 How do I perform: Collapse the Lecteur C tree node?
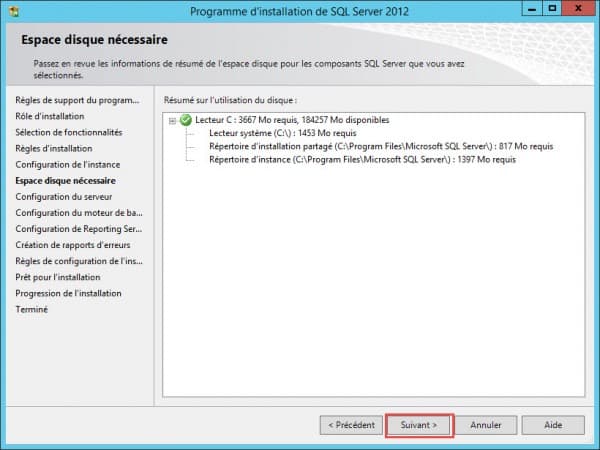(x=172, y=121)
